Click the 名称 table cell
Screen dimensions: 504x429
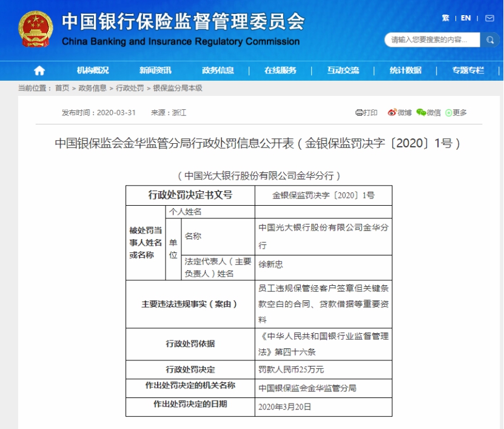point(218,237)
